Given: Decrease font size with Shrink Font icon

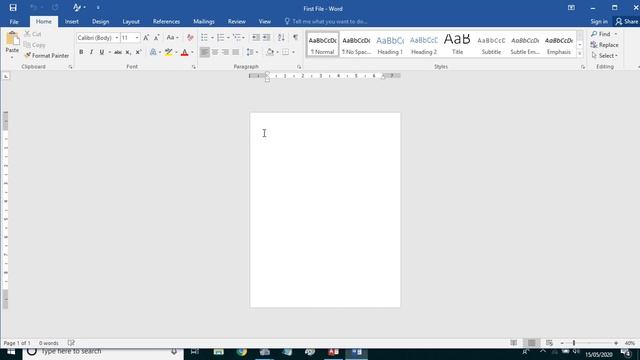Looking at the screenshot, I should [156, 38].
